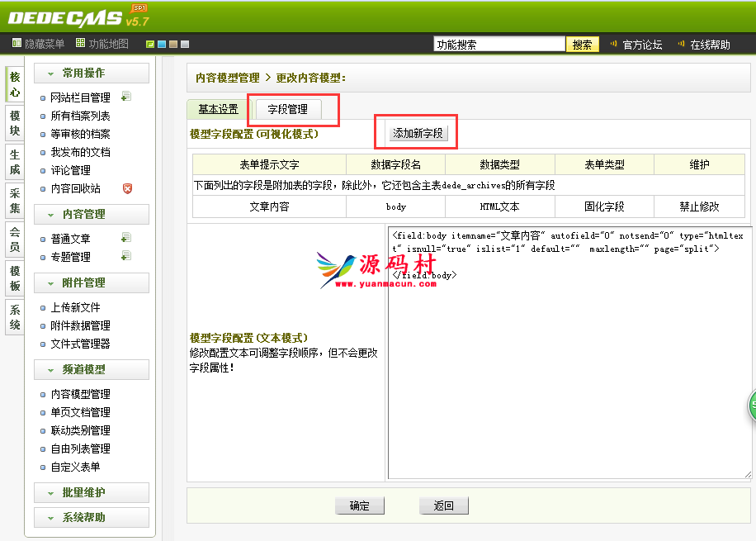The image size is (756, 541).
Task: Click the 官方论坛 signal icon
Action: 613,45
